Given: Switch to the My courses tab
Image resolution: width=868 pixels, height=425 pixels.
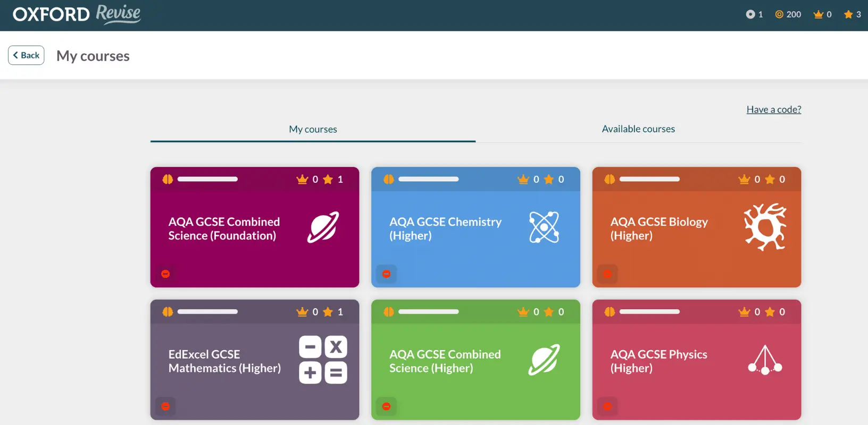Looking at the screenshot, I should [x=313, y=129].
